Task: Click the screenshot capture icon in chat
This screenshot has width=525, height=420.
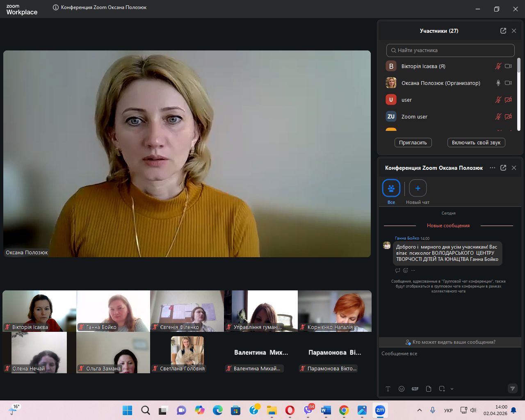Action: (x=442, y=389)
